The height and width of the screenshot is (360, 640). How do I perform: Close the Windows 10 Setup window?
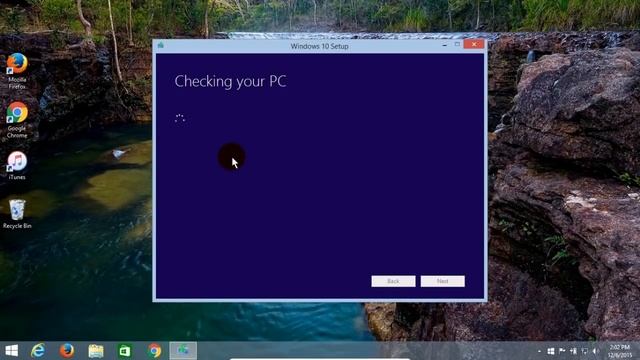click(473, 44)
